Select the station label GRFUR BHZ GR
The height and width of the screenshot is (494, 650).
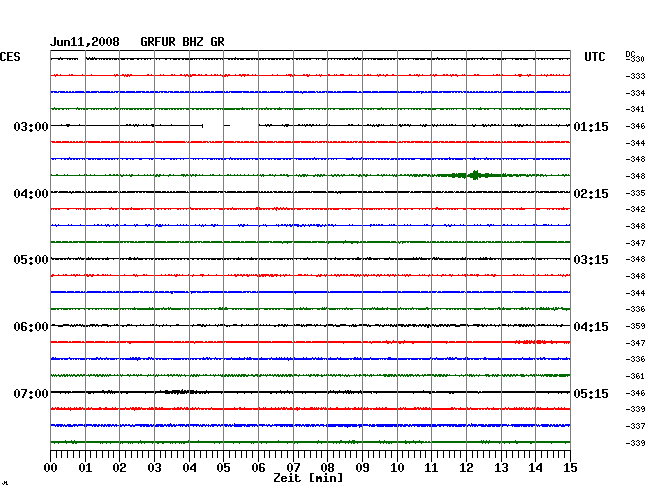tap(182, 42)
